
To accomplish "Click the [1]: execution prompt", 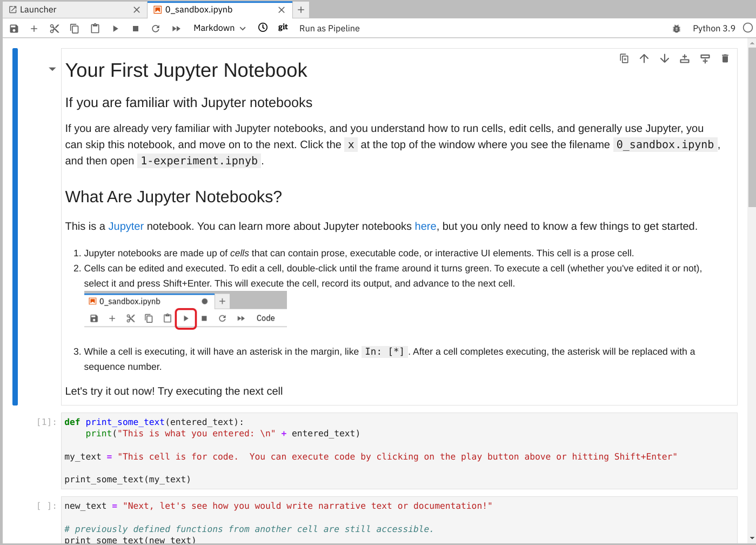I will coord(46,422).
